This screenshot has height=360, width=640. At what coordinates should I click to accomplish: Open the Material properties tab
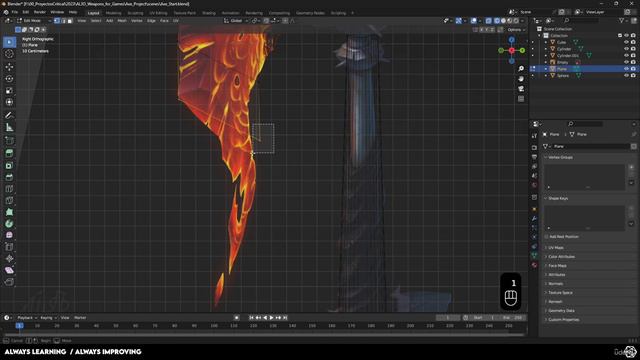[x=534, y=265]
